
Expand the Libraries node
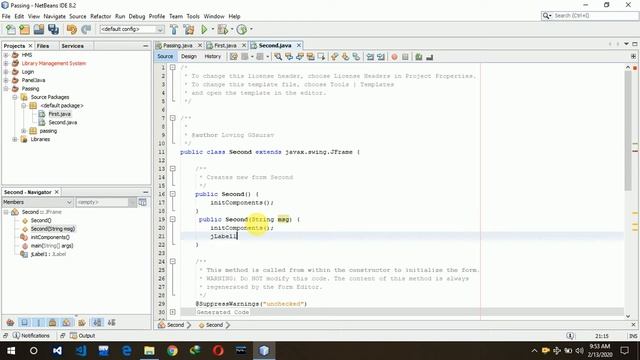pyautogui.click(x=15, y=139)
